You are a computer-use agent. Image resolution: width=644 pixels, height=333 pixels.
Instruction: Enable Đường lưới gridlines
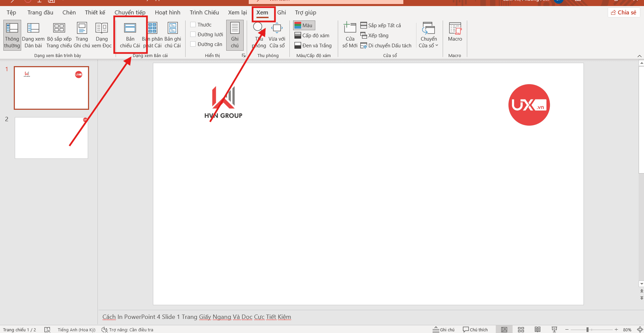click(x=193, y=34)
